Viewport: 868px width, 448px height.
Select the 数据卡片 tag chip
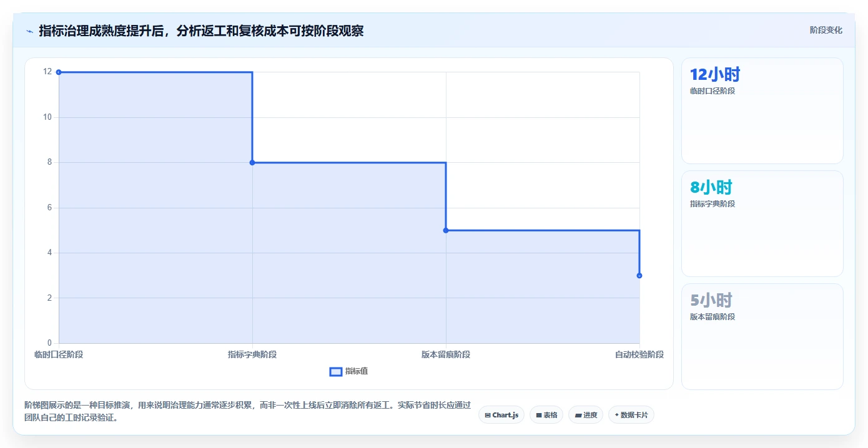click(631, 415)
